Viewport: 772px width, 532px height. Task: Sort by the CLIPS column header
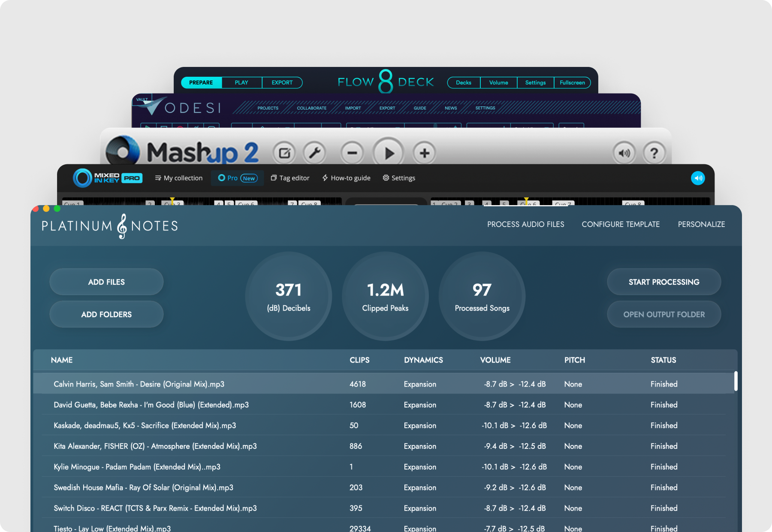[x=359, y=360]
